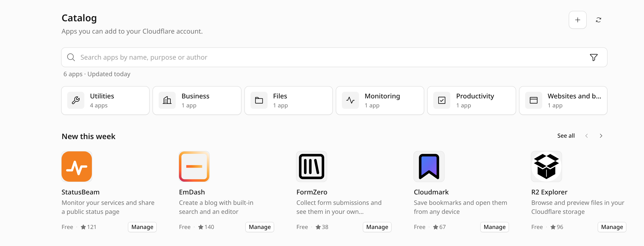Click the plus add app button

(x=577, y=20)
